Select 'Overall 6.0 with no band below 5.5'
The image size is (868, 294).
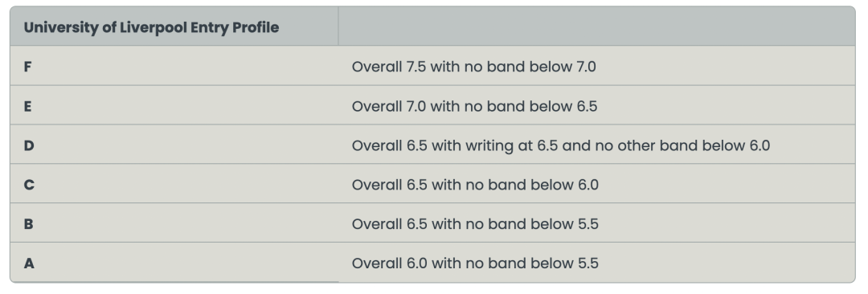coord(475,263)
